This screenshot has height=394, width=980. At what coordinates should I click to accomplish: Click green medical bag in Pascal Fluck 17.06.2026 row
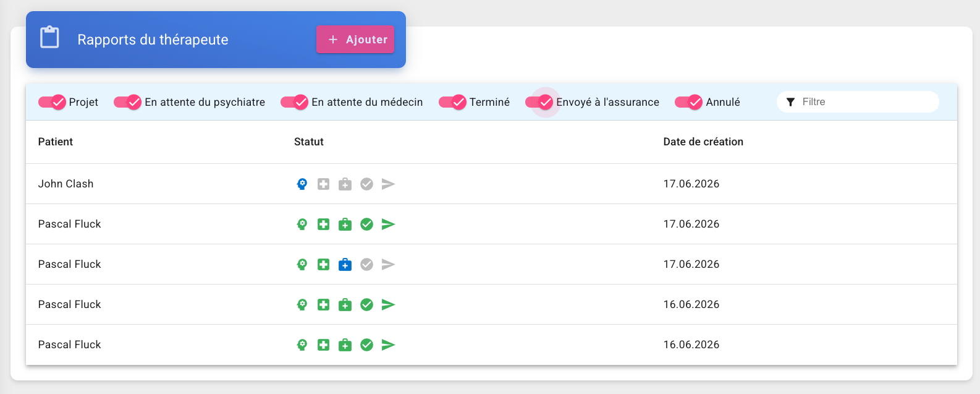point(345,224)
